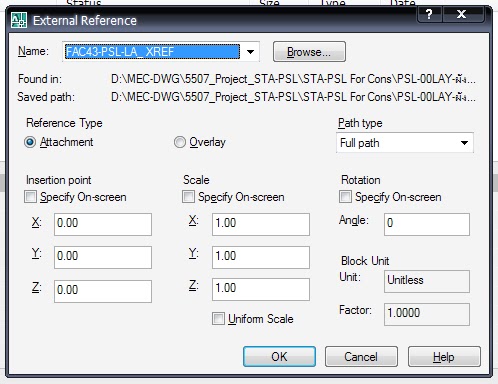Open Help via the Help button

(444, 357)
